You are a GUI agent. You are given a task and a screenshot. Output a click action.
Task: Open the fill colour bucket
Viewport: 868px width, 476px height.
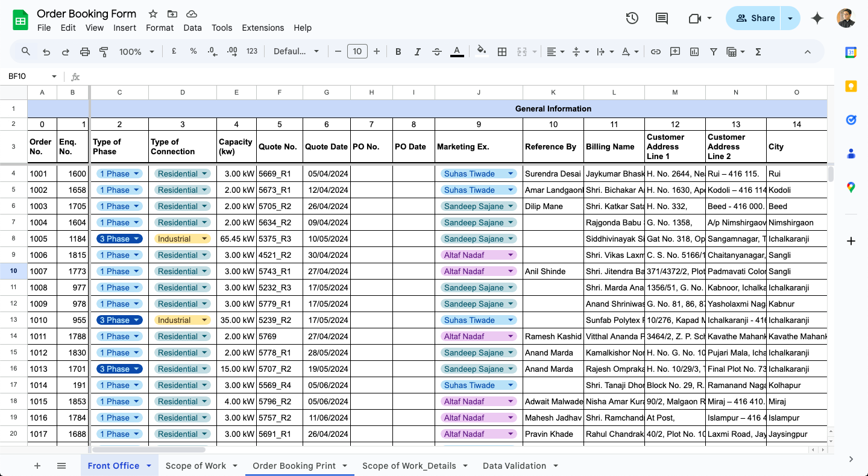482,52
